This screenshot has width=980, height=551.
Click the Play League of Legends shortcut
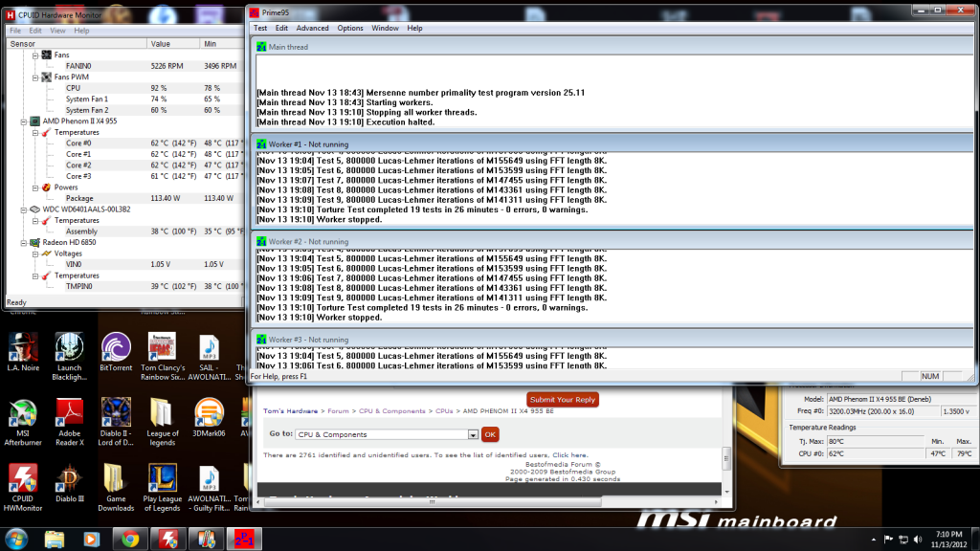[x=163, y=488]
